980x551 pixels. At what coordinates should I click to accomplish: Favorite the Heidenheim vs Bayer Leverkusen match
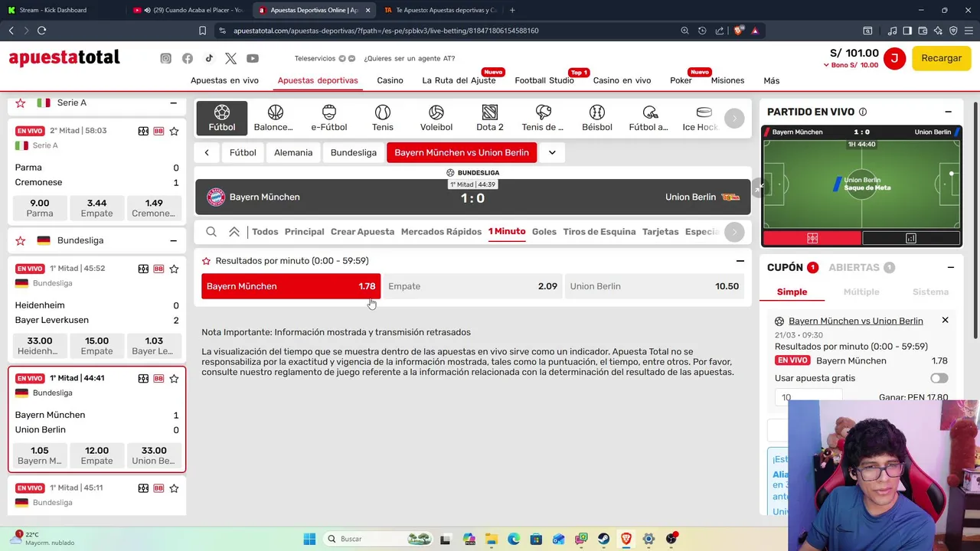coord(174,269)
